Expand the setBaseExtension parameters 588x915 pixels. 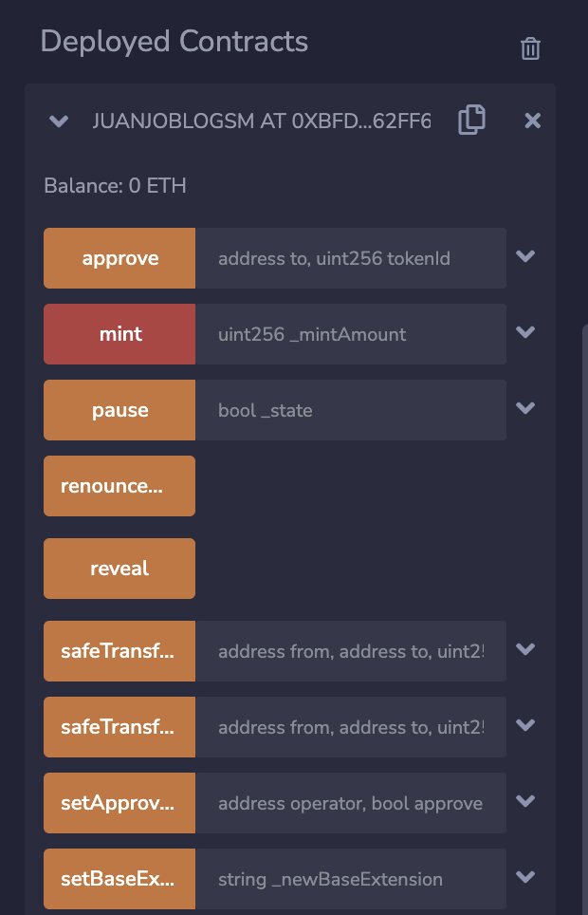coord(525,876)
